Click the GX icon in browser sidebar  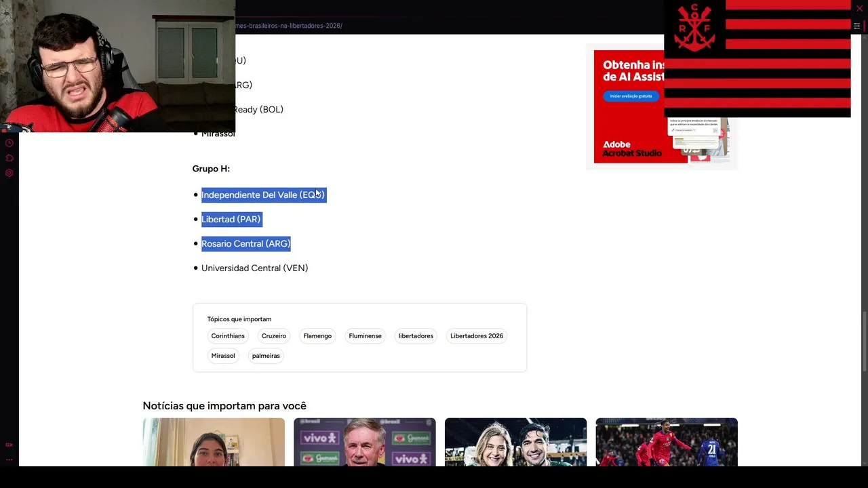9,445
